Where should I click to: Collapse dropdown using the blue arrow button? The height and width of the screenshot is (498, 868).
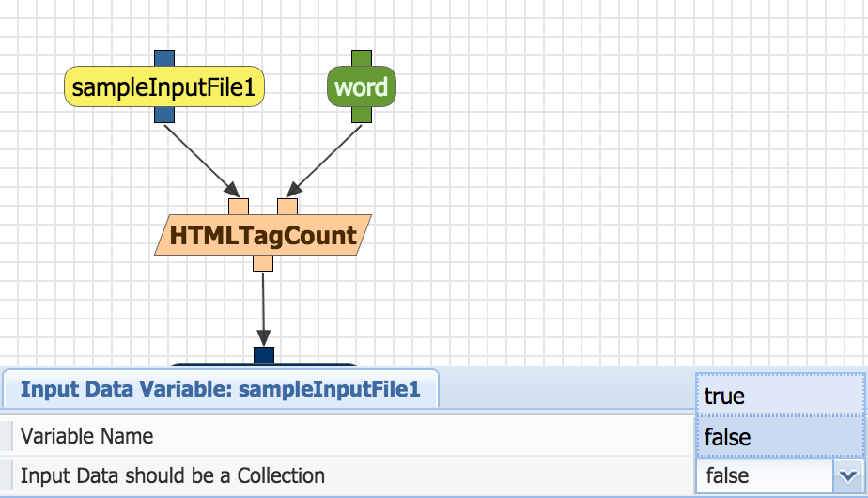coord(848,476)
